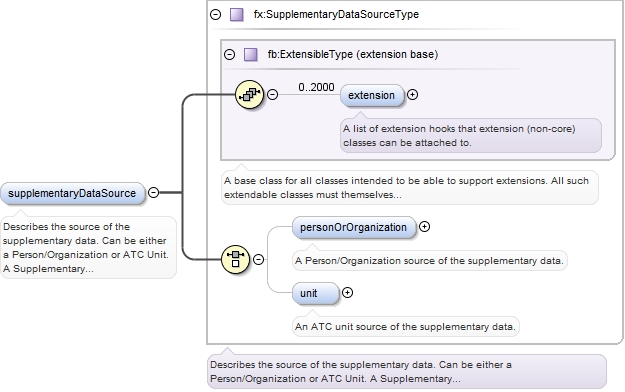Select the unit element node

tap(315, 294)
